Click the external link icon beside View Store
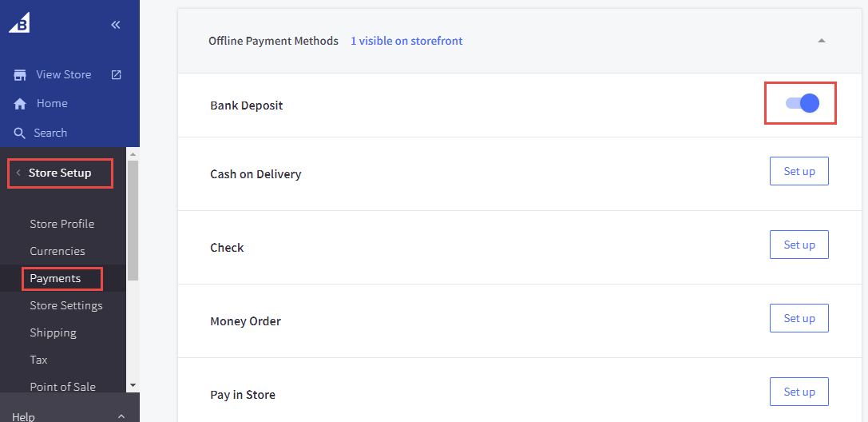 117,74
